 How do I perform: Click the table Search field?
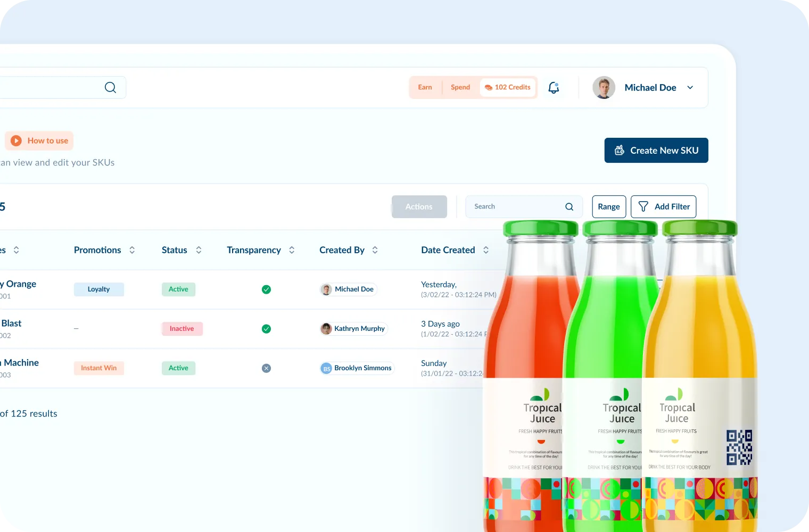coord(524,207)
